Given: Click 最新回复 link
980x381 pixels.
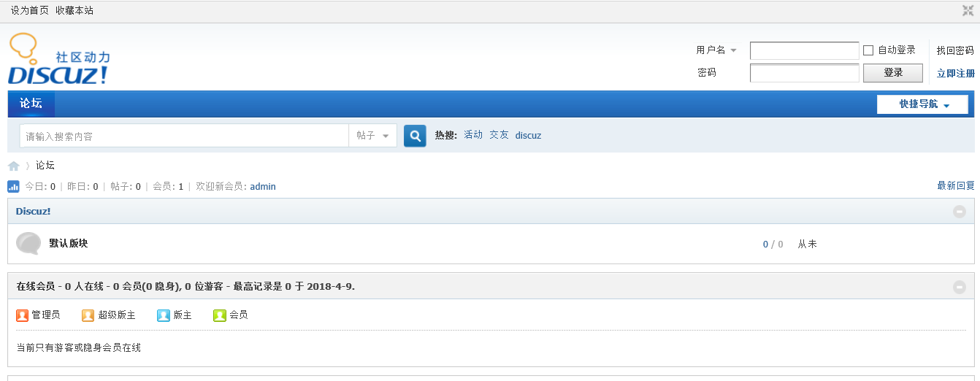Looking at the screenshot, I should click(x=956, y=186).
